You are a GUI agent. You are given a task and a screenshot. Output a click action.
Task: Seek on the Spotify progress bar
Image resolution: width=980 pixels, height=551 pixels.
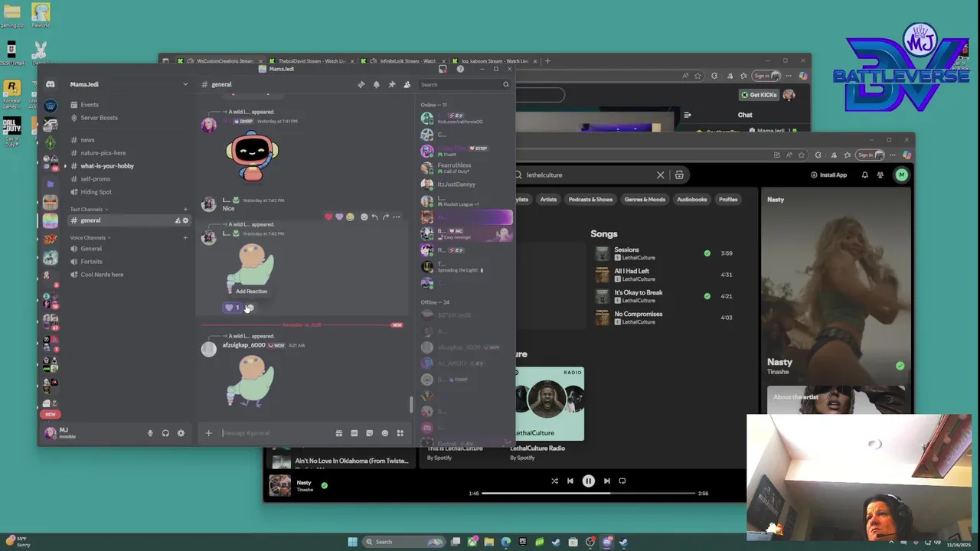point(588,494)
